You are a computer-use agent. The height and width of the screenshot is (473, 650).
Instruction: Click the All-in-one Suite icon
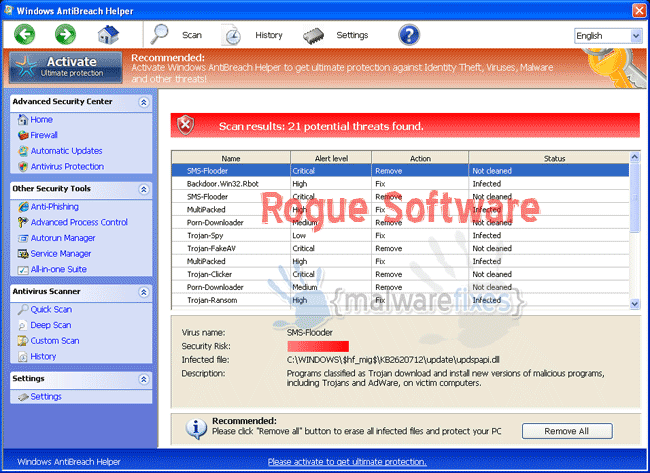(23, 270)
